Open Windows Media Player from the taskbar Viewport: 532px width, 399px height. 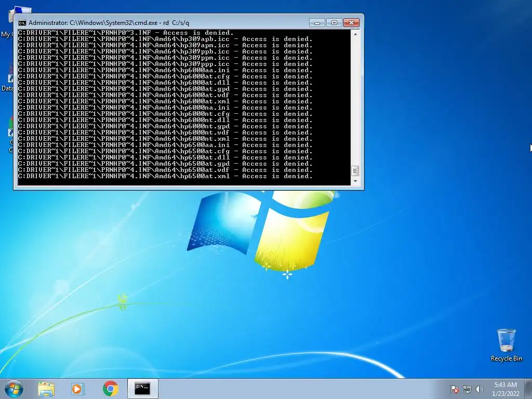click(78, 389)
